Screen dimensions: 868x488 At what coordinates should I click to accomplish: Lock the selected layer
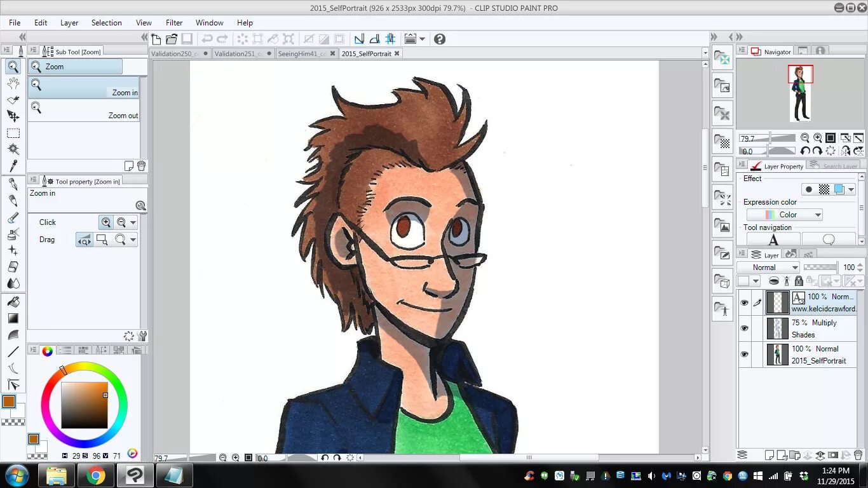coord(799,281)
